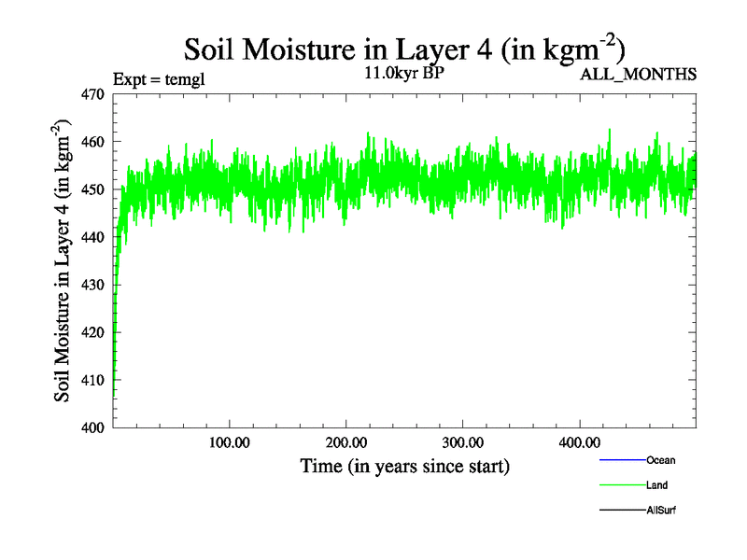Click the x-axis title Time in years since start

[404, 466]
